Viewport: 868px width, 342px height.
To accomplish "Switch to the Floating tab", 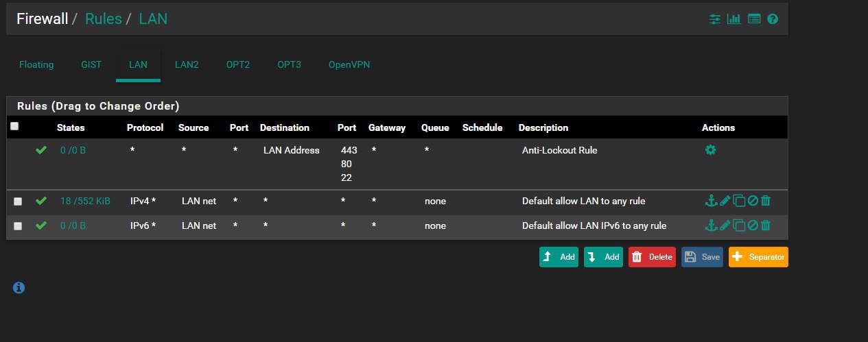I will point(36,64).
